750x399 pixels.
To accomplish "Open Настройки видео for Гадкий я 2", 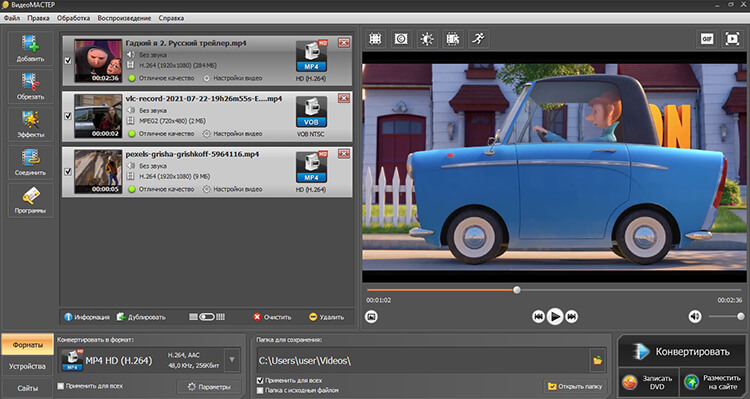I will [x=233, y=78].
